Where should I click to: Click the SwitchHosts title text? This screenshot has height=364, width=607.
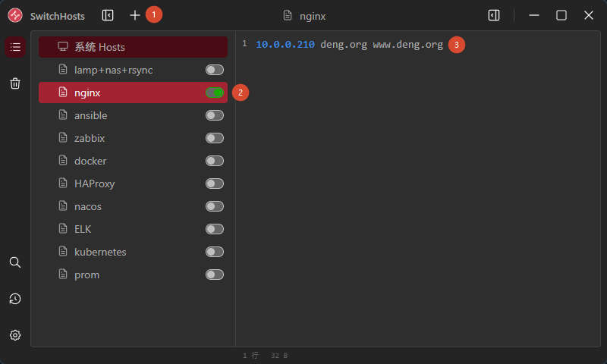pos(58,16)
